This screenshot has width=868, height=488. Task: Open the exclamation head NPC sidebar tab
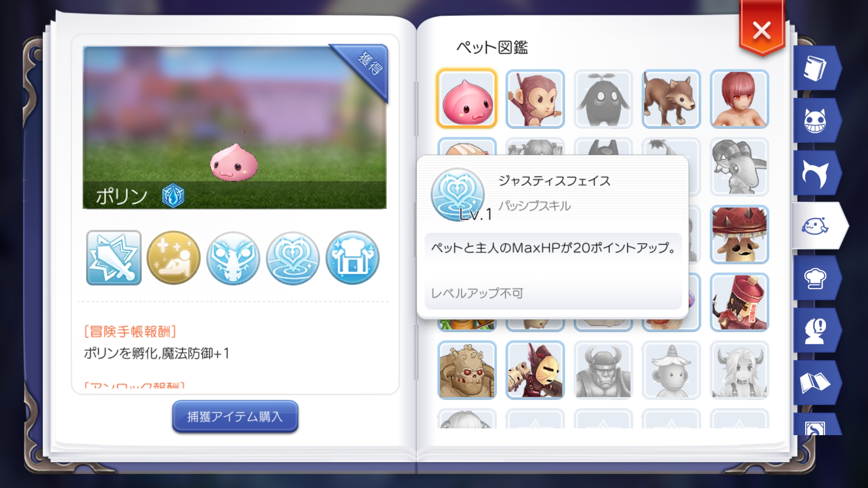pyautogui.click(x=816, y=330)
